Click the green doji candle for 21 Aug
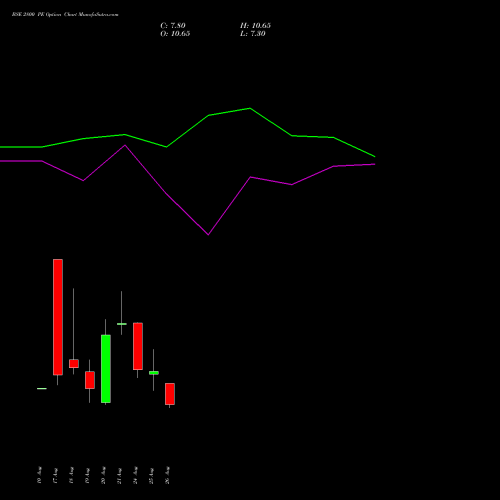This screenshot has height=500, width=500. (x=122, y=324)
